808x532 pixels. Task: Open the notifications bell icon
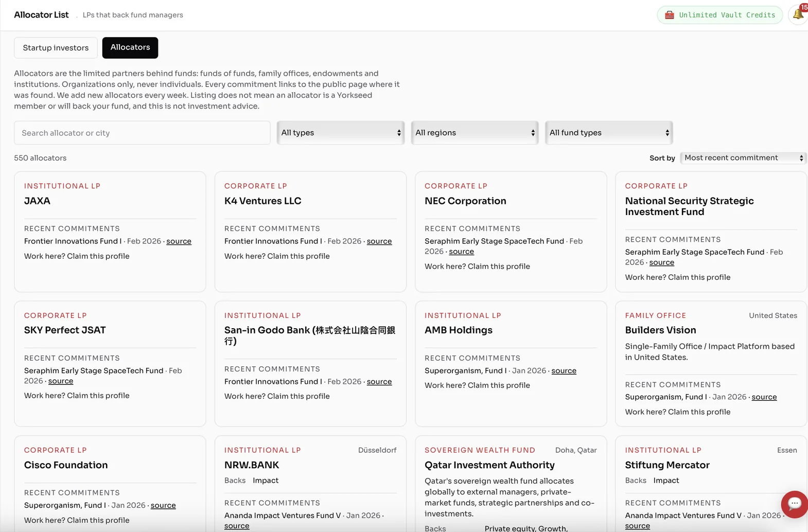point(798,14)
